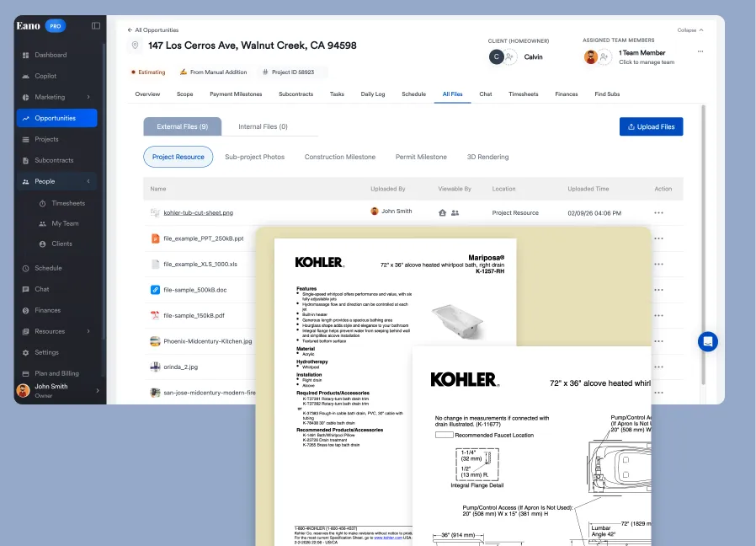This screenshot has width=756, height=546.
Task: Select Opportunities in the sidebar
Action: (x=57, y=118)
